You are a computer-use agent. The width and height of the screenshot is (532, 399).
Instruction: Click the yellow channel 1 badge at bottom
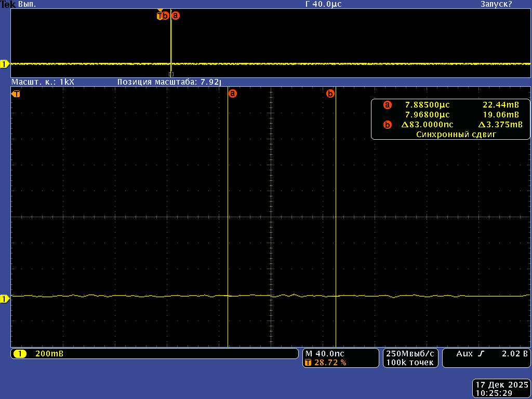[x=20, y=354]
